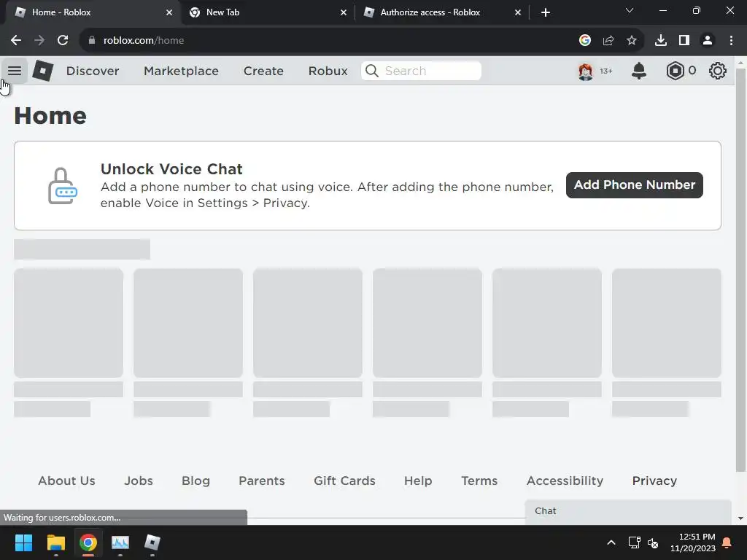Click the muted volume tray icon
The width and height of the screenshot is (747, 560).
(x=653, y=542)
